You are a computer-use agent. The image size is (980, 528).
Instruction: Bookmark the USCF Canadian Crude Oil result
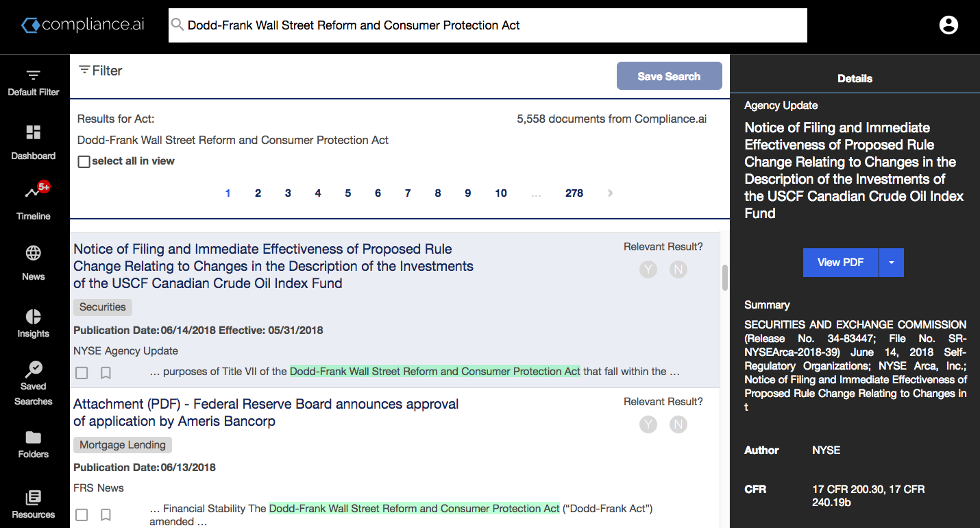coord(106,373)
